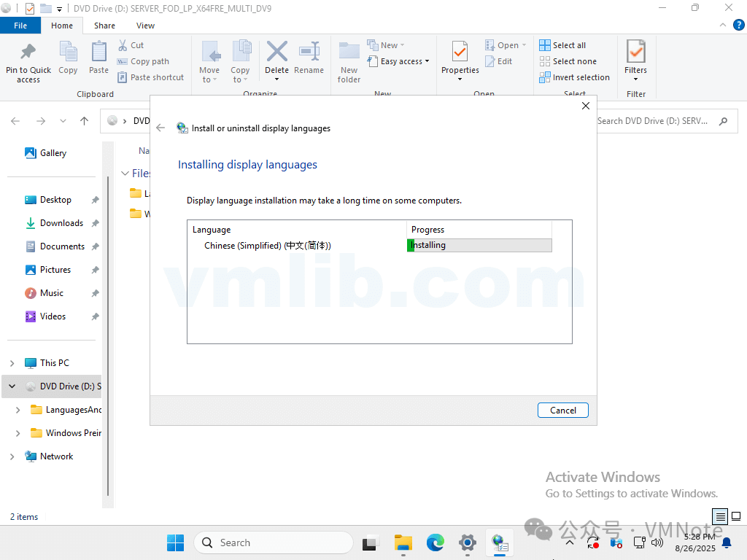Click the back arrow in install dialog
The width and height of the screenshot is (747, 560).
pos(160,128)
